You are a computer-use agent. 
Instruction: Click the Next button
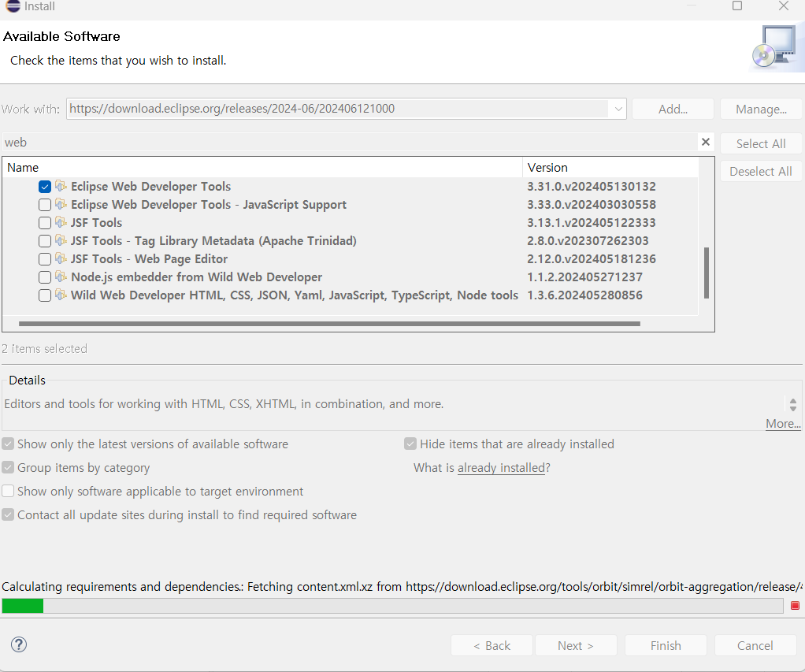[x=576, y=645]
